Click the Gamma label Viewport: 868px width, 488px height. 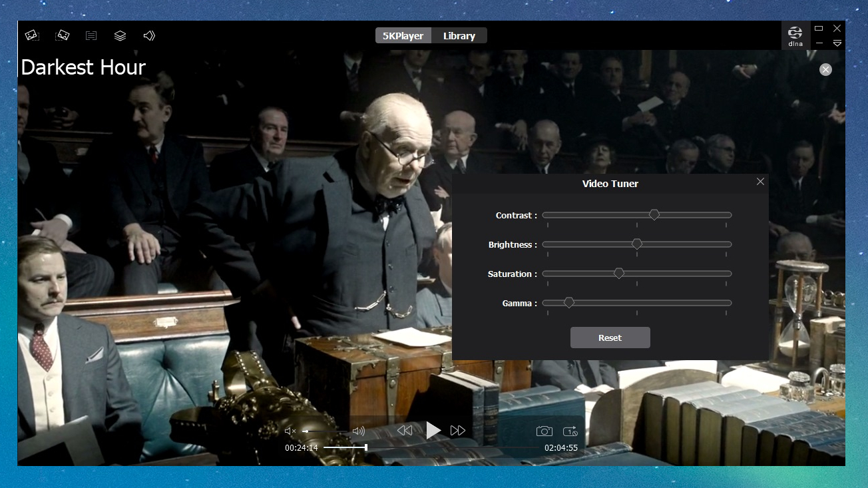tap(519, 304)
